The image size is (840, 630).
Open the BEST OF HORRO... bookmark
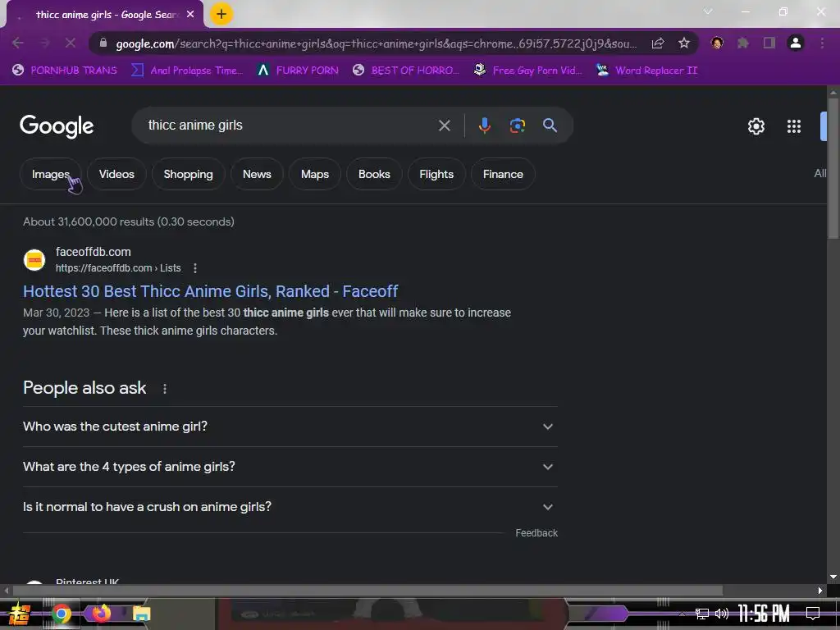406,71
